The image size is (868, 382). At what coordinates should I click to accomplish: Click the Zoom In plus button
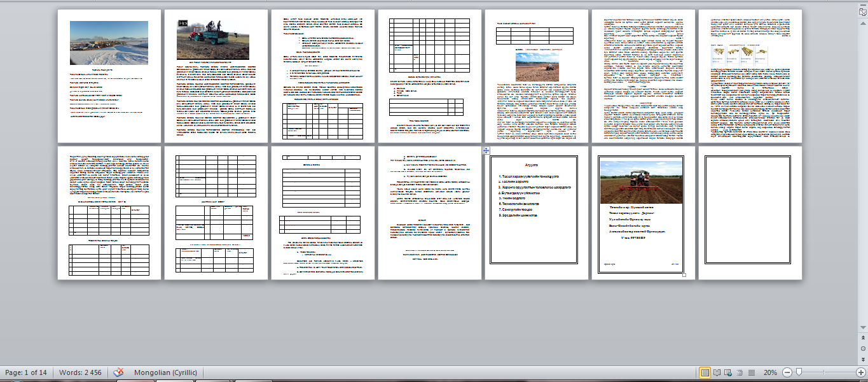(x=861, y=372)
